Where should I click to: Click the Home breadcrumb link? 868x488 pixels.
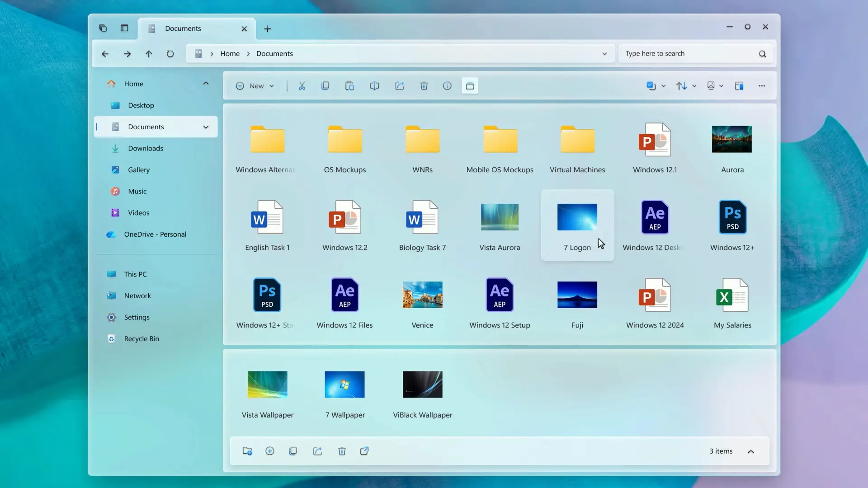[230, 53]
